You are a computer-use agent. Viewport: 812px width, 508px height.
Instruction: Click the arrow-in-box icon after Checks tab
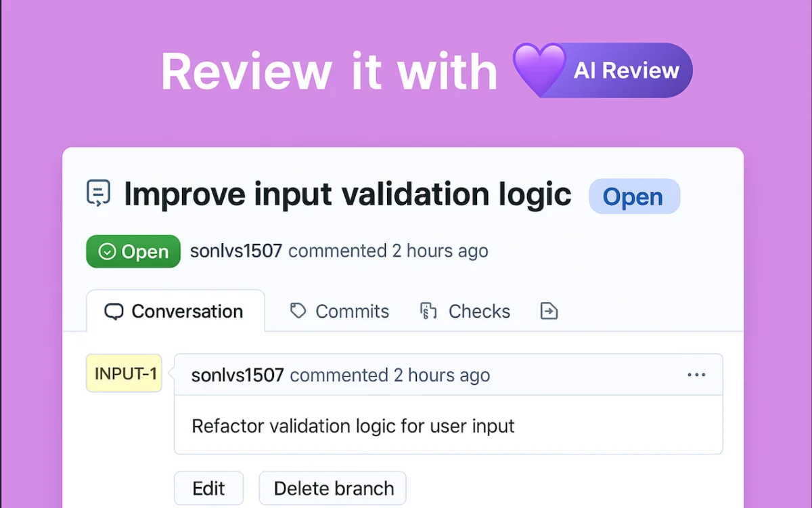[x=548, y=310]
